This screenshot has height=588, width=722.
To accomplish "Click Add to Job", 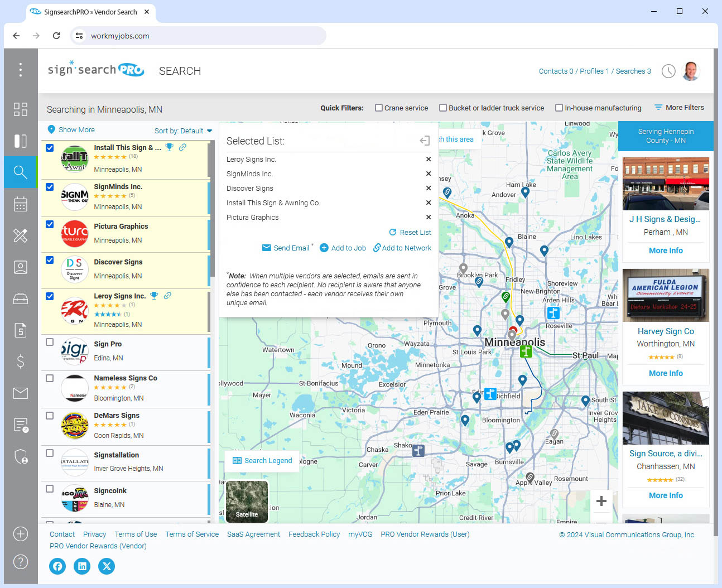I will 343,248.
